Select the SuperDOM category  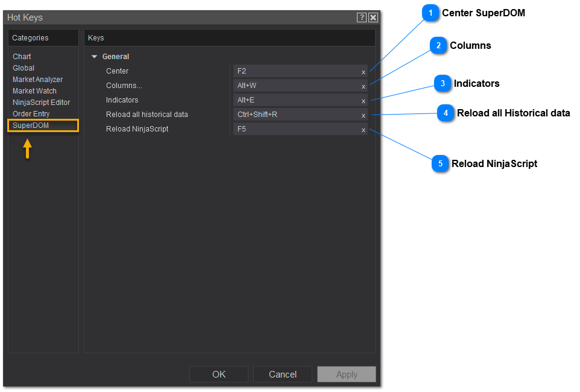click(43, 125)
